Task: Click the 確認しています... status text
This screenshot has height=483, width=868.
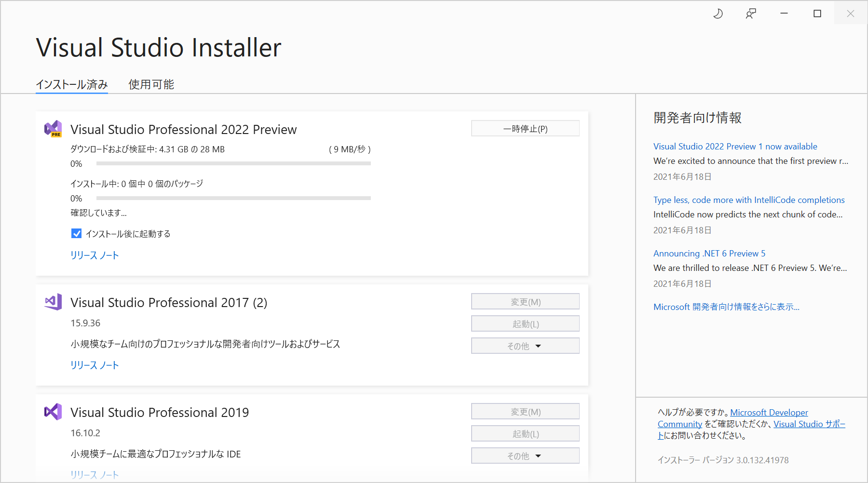Action: [x=99, y=213]
